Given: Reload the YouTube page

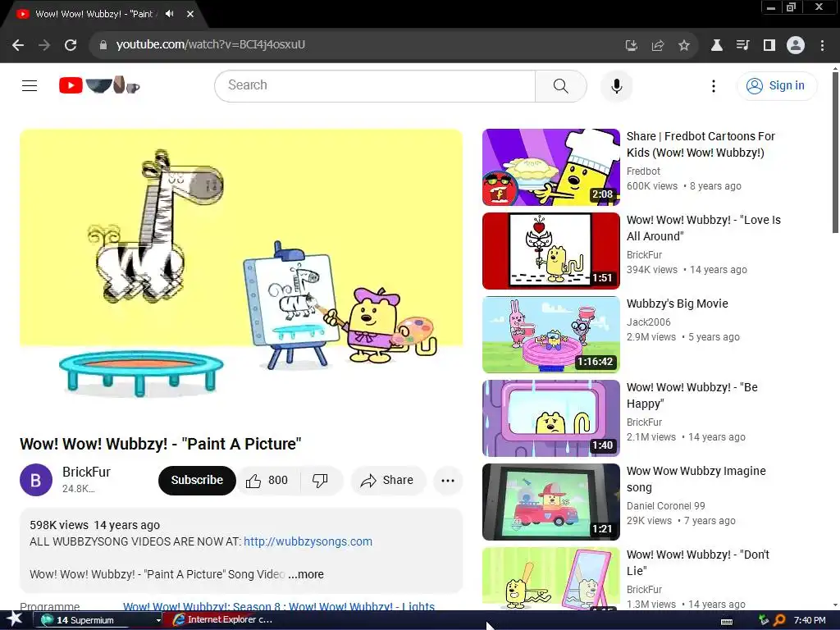Looking at the screenshot, I should coord(71,45).
